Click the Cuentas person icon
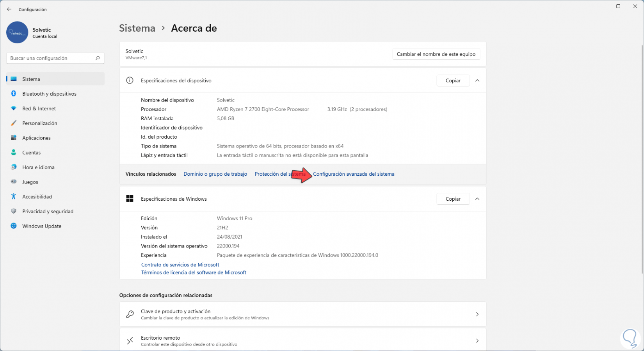 point(14,153)
